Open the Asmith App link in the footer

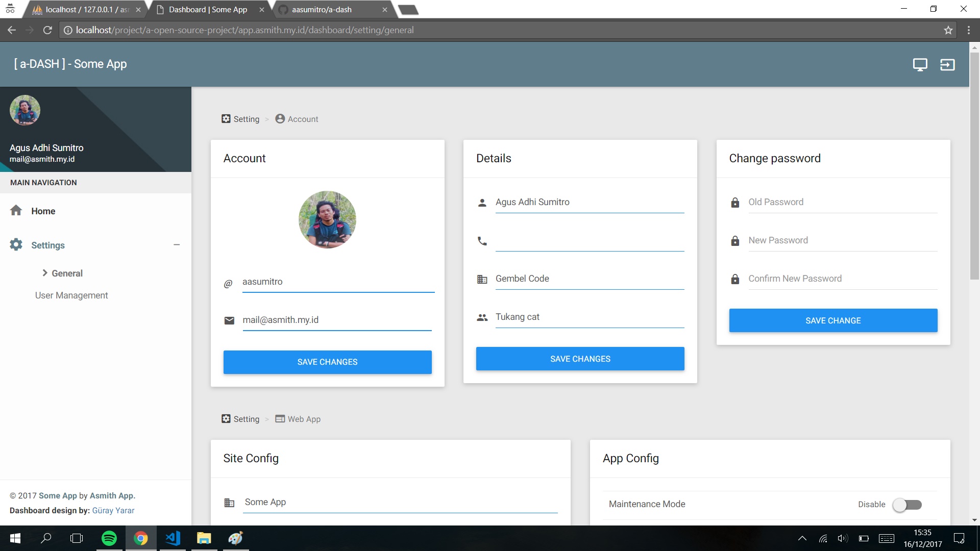point(112,495)
